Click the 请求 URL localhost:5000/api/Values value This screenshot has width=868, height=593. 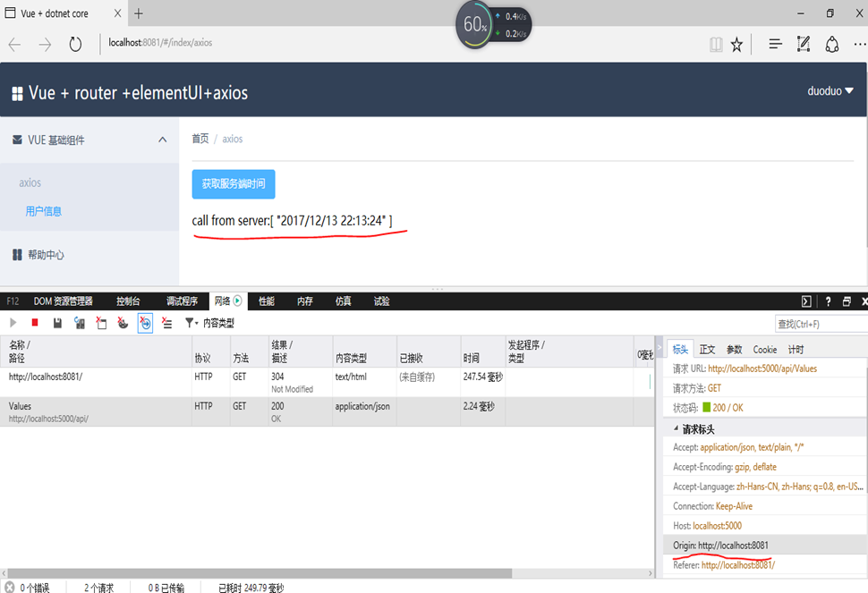(x=762, y=369)
